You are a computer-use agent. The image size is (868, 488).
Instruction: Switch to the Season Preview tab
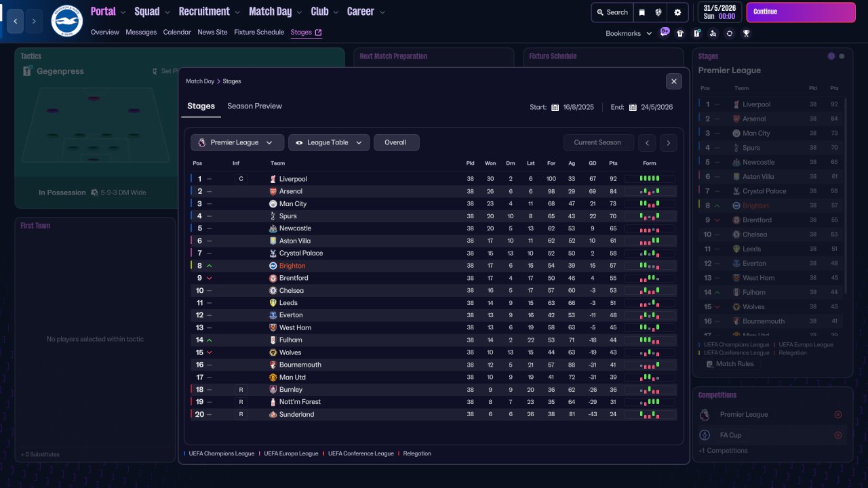[254, 106]
